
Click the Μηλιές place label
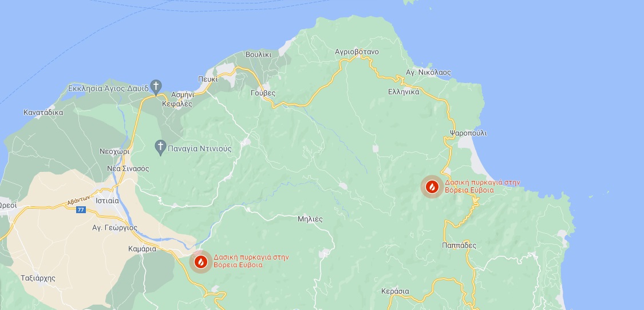pos(310,219)
